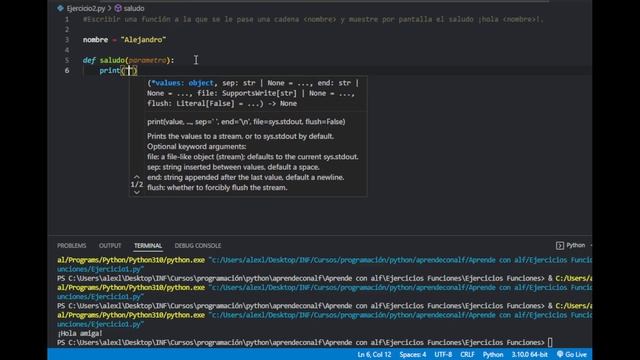Click the Python file icon in breadcrumb
This screenshot has height=360, width=640.
(60, 8)
